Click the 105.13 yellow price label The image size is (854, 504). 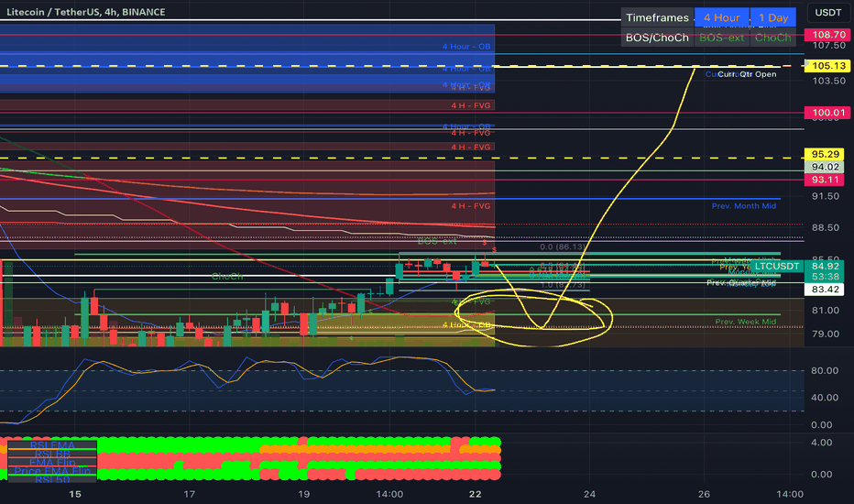[828, 65]
